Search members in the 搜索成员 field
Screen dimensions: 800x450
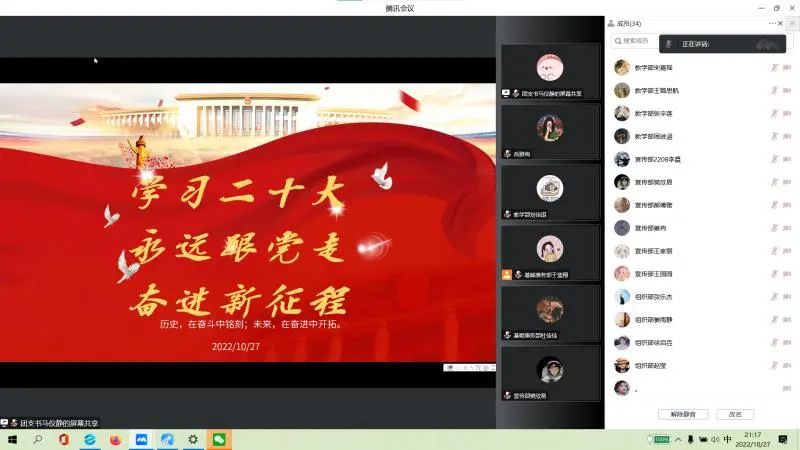coord(640,41)
